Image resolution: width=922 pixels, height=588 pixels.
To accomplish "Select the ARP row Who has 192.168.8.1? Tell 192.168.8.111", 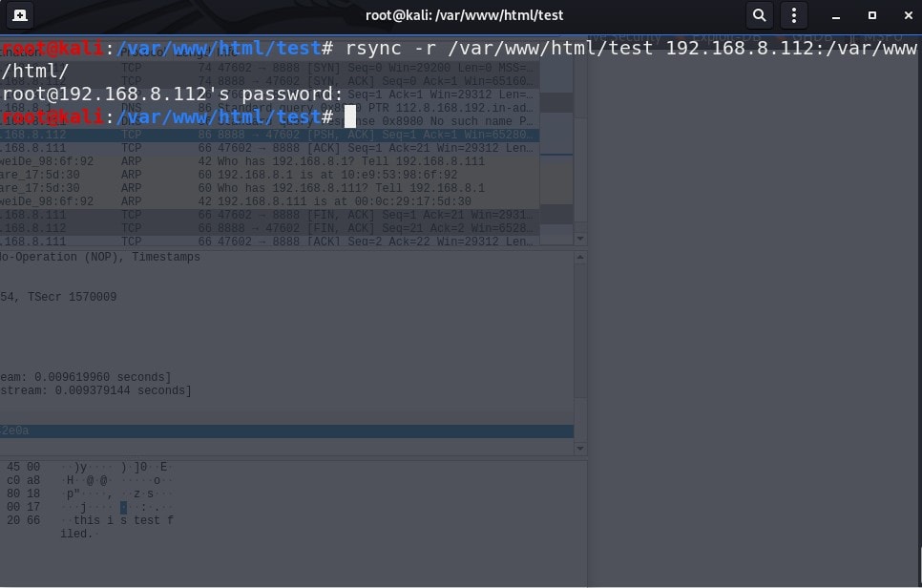I will point(270,161).
